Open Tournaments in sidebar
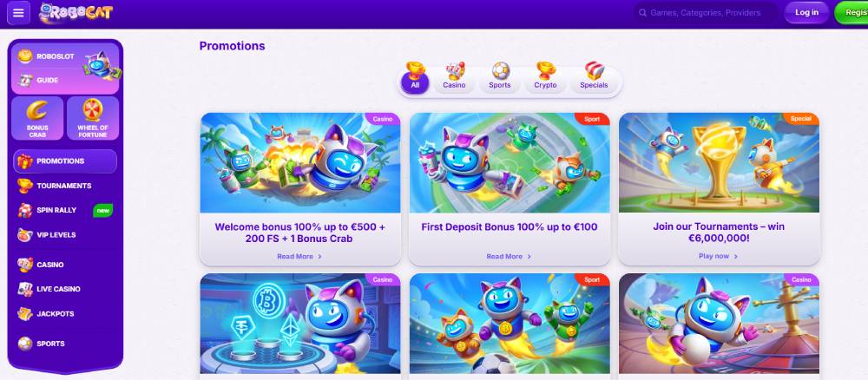Image resolution: width=868 pixels, height=380 pixels. pos(65,186)
